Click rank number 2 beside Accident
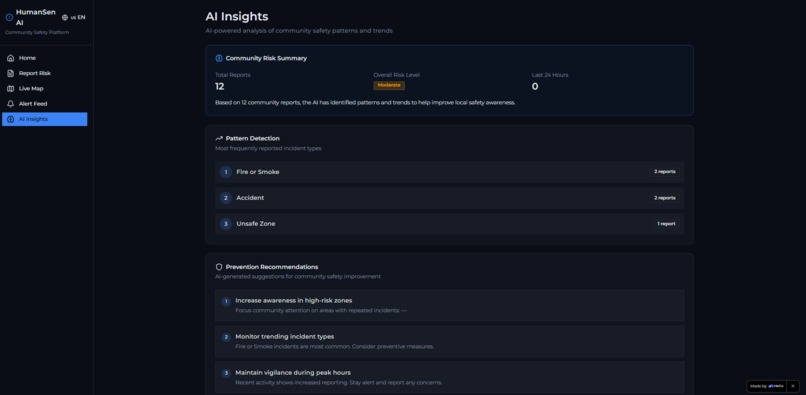The image size is (806, 395). tap(226, 198)
